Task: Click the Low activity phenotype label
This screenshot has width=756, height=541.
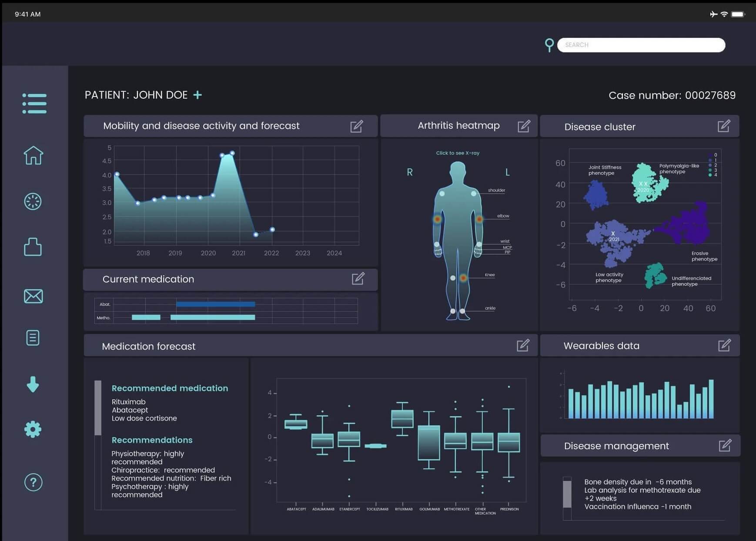Action: [x=609, y=277]
